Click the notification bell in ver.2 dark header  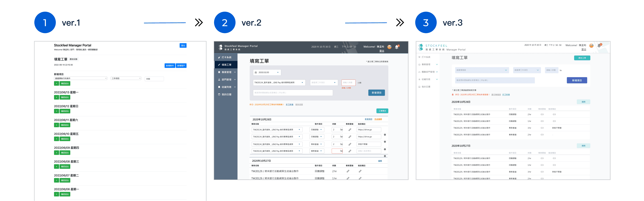click(x=396, y=47)
